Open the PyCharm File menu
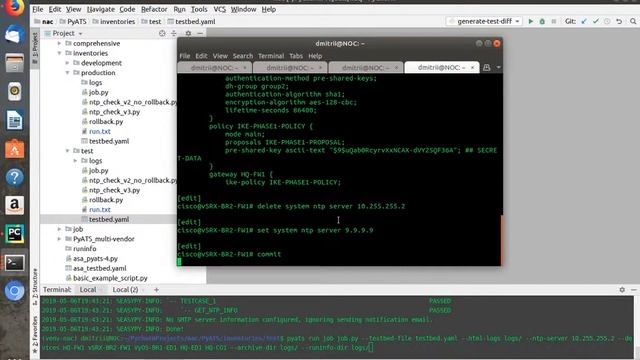The width and height of the screenshot is (640, 360). coord(38,9)
